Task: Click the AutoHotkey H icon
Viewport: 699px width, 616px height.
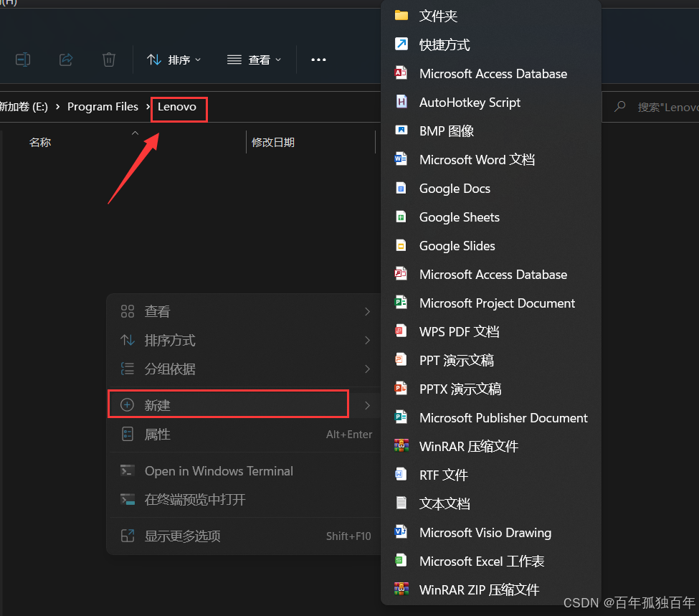Action: tap(401, 102)
